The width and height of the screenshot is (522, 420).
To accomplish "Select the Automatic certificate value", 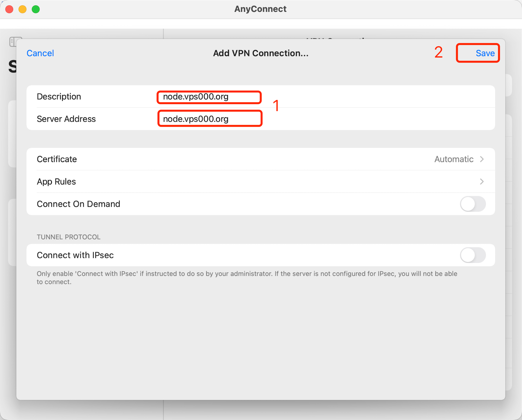I will click(x=454, y=159).
